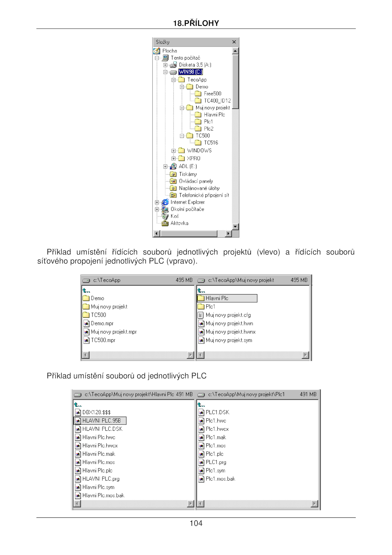Select the Demo.mpr file
This screenshot has height=555, width=392.
tap(102, 323)
